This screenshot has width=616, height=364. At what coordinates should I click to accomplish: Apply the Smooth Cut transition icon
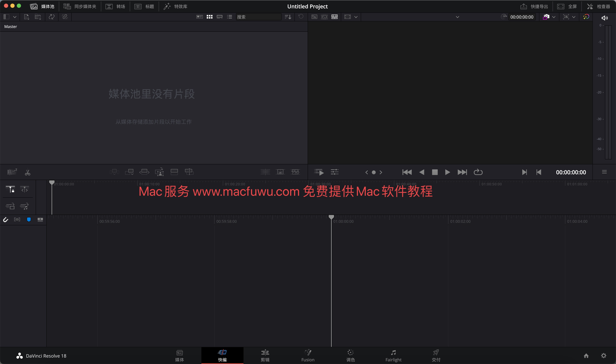pos(295,172)
